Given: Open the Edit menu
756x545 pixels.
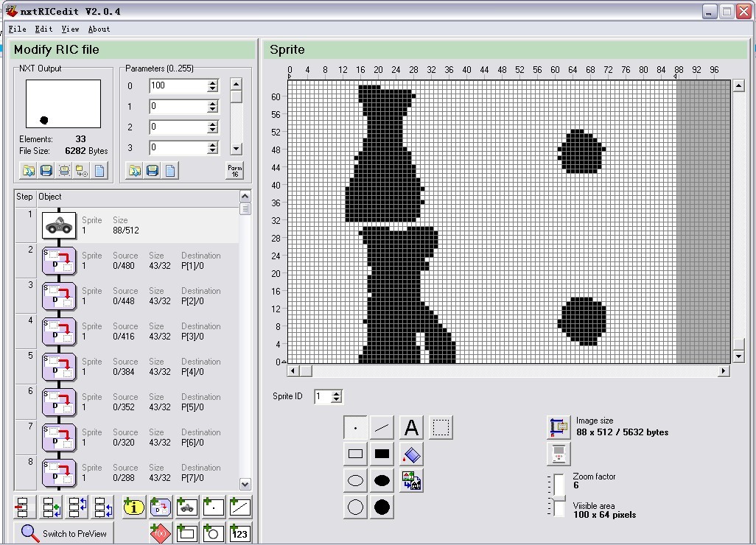Looking at the screenshot, I should (x=44, y=29).
